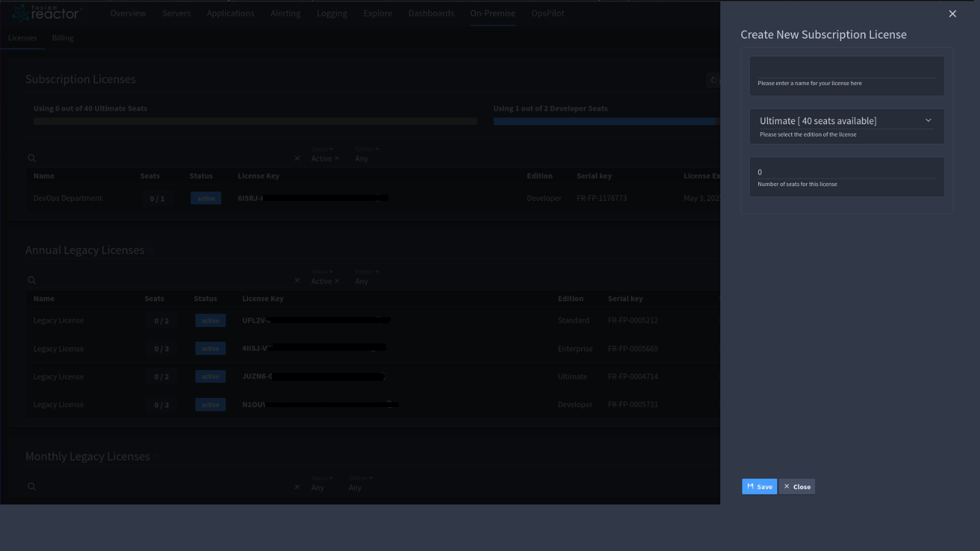The height and width of the screenshot is (551, 980).
Task: Open the Overview menu item
Action: pos(128,13)
